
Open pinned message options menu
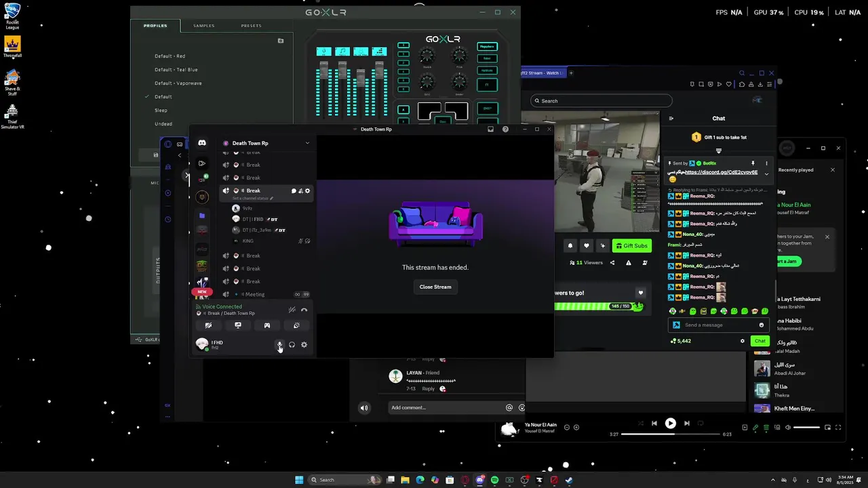(x=767, y=163)
